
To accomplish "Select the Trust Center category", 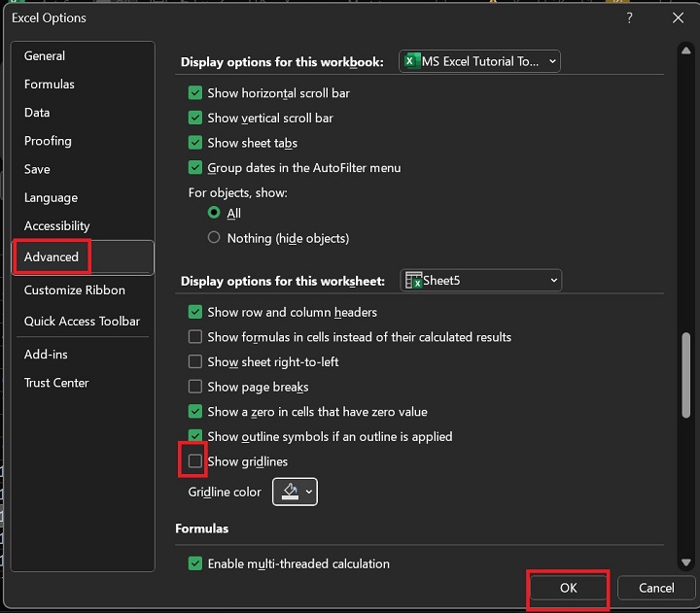I will 56,383.
